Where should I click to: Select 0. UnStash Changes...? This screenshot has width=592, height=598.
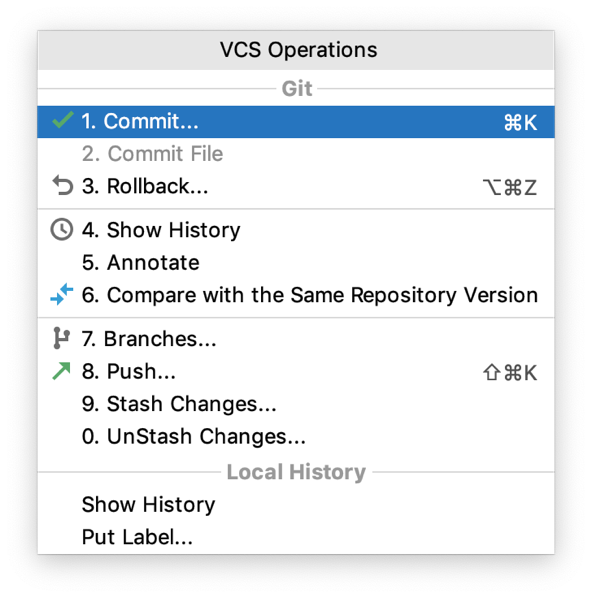tap(296, 437)
